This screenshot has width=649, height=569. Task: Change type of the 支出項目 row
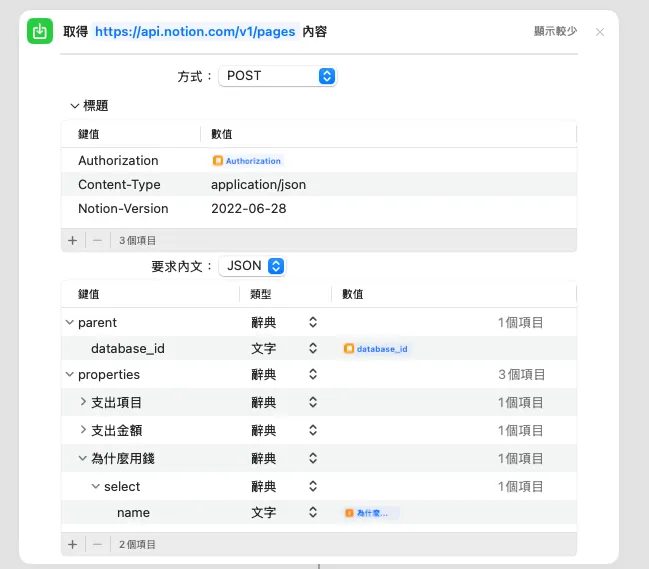(x=313, y=402)
